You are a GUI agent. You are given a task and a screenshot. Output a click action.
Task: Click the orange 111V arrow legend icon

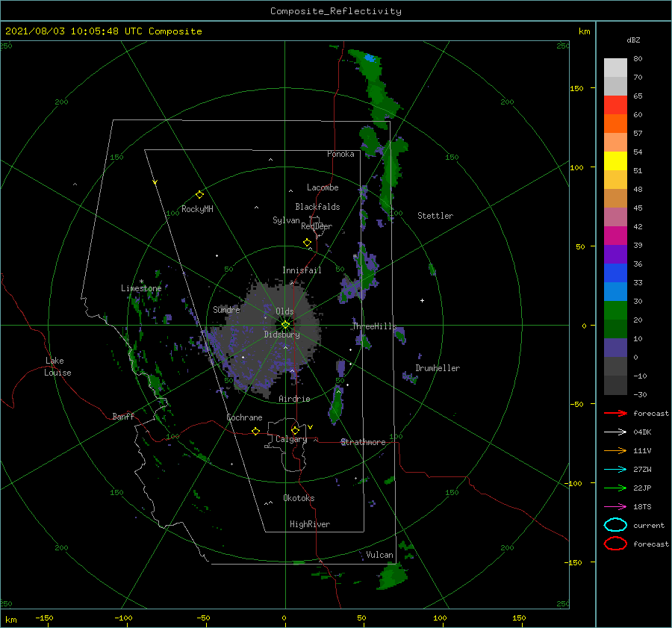click(x=615, y=450)
